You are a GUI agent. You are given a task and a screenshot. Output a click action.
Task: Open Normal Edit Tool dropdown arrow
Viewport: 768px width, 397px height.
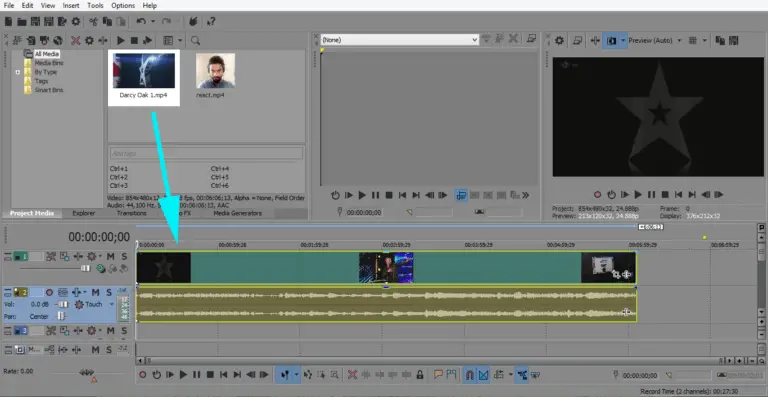[x=296, y=375]
